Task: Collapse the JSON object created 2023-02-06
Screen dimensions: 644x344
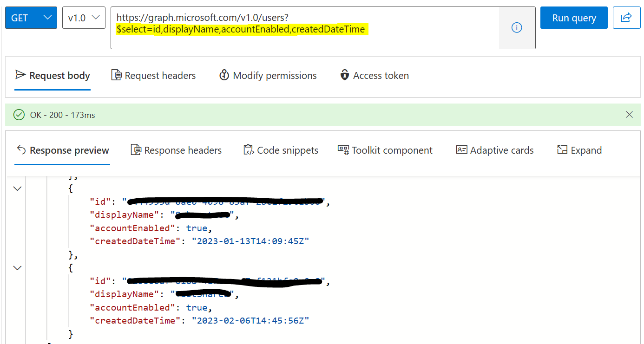Action: tap(17, 268)
